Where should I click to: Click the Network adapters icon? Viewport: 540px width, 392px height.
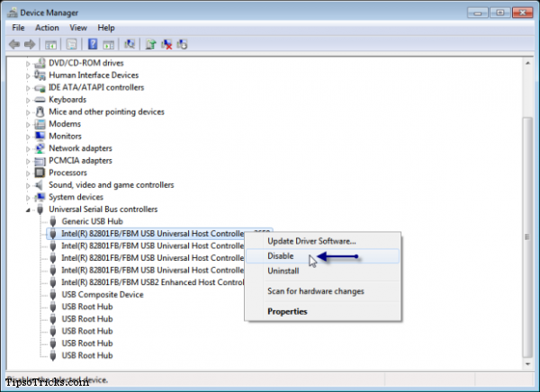pyautogui.click(x=40, y=148)
